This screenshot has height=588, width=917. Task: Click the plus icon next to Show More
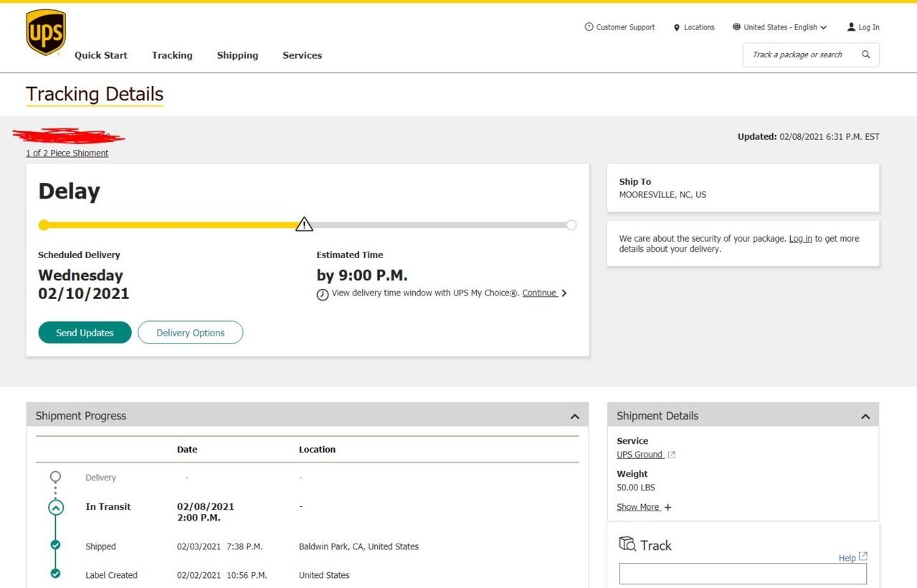(667, 507)
